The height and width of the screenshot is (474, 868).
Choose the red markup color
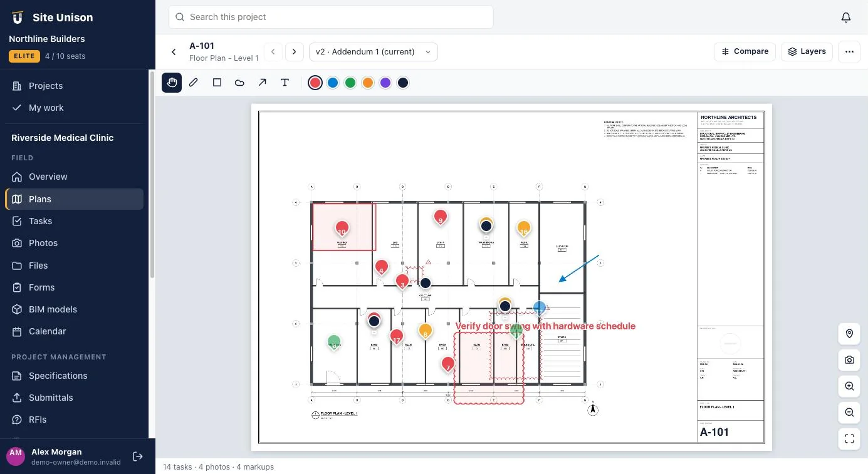pos(315,83)
